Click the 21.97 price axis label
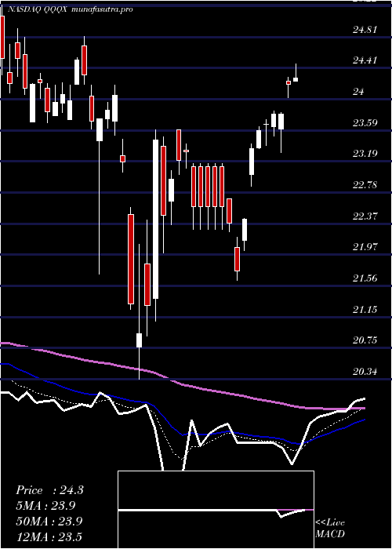 (x=365, y=247)
